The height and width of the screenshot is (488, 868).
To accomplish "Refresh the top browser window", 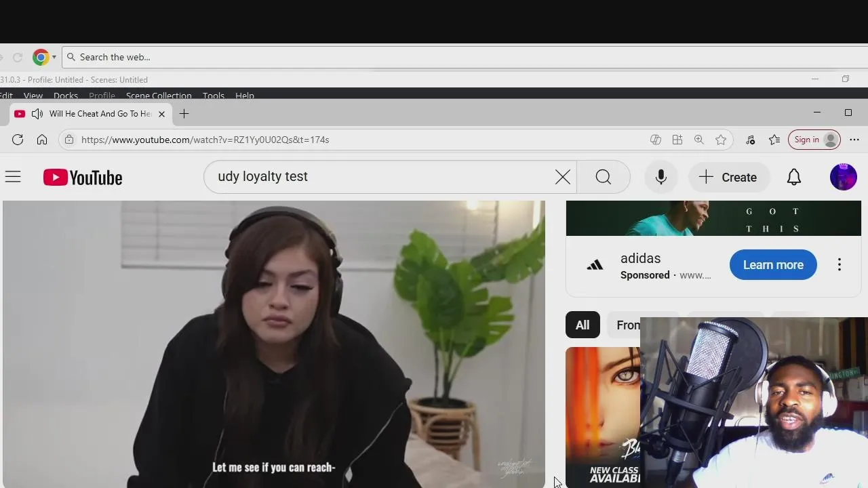I will pyautogui.click(x=18, y=58).
